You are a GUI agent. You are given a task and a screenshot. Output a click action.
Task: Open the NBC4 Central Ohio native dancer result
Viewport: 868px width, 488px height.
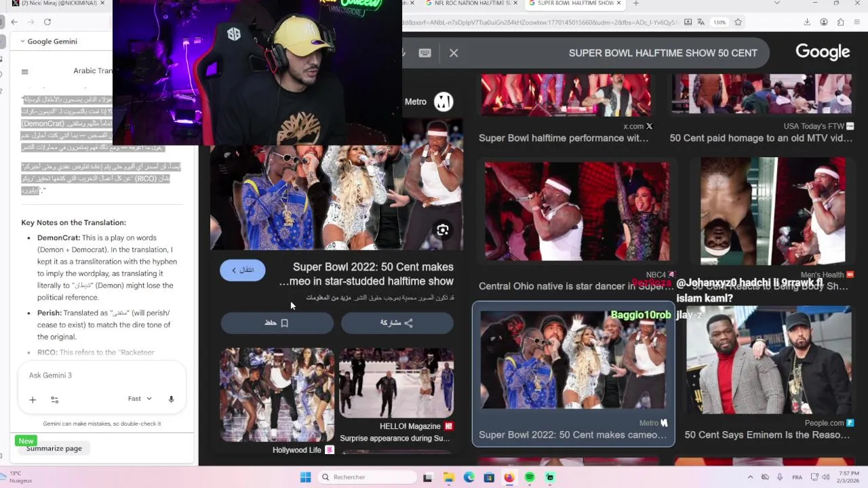click(575, 225)
